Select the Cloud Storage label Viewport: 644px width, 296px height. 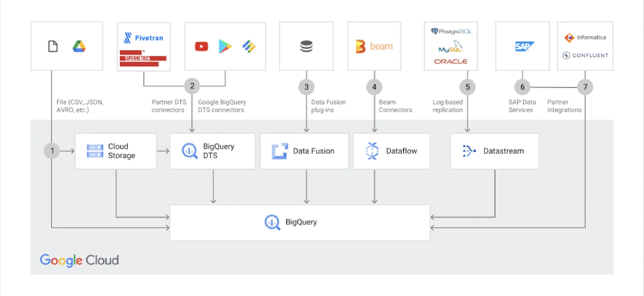coord(122,151)
